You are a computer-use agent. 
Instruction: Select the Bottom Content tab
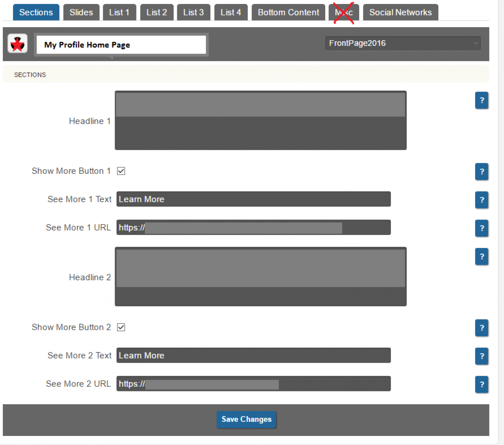tap(288, 12)
